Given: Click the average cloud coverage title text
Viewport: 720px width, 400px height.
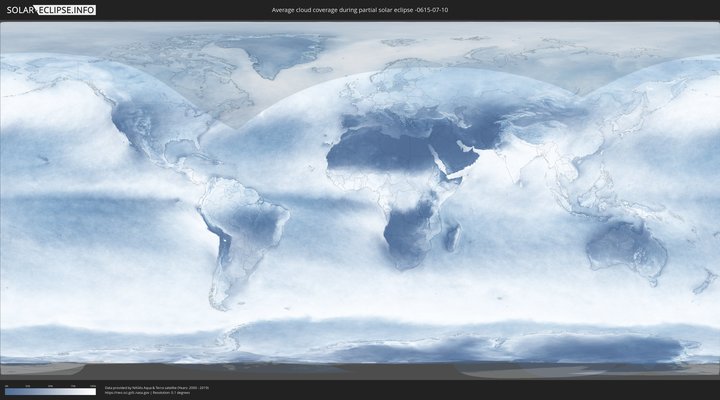Looking at the screenshot, I should 360,10.
